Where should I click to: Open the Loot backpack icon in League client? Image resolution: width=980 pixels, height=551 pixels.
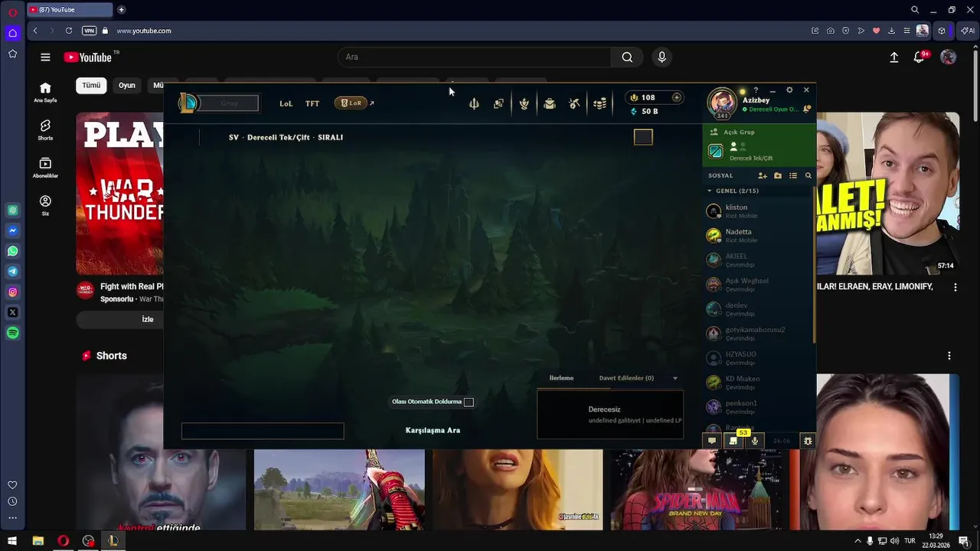(x=549, y=103)
